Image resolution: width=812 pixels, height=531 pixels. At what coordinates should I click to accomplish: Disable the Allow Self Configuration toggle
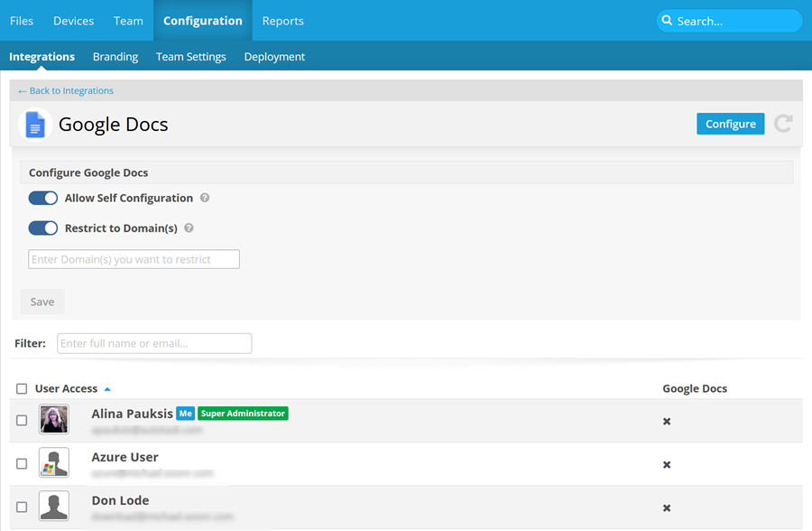point(43,199)
